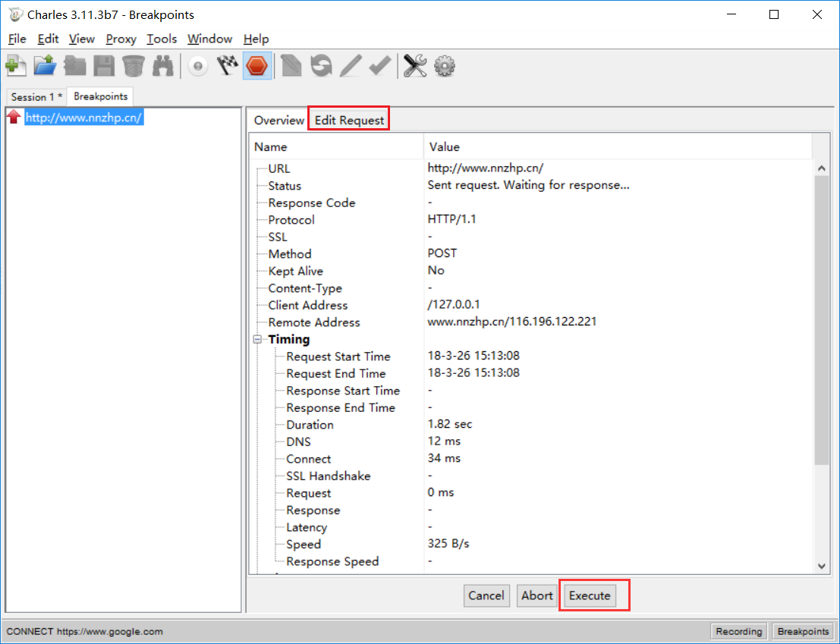Open settings with the gear icon
The height and width of the screenshot is (644, 840).
click(445, 67)
